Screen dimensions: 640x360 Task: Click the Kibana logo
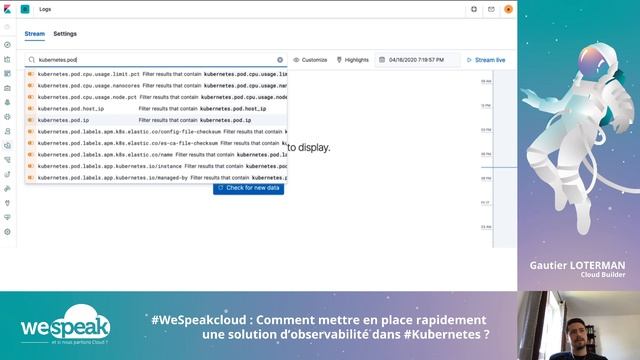pyautogui.click(x=7, y=9)
